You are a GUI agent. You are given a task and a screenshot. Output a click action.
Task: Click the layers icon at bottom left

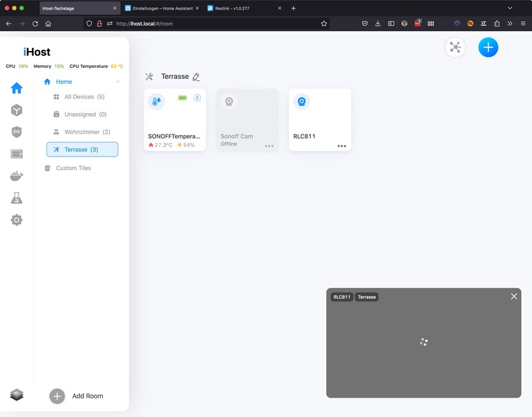(x=17, y=394)
